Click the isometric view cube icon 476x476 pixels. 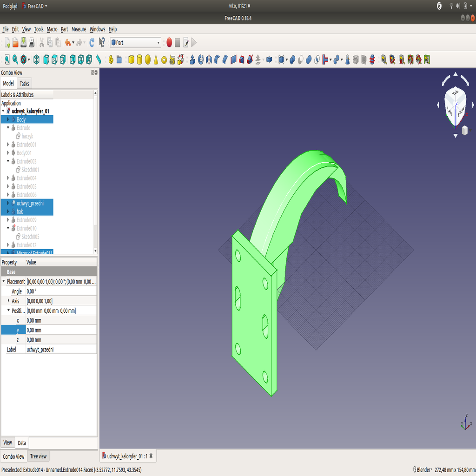tap(36, 59)
